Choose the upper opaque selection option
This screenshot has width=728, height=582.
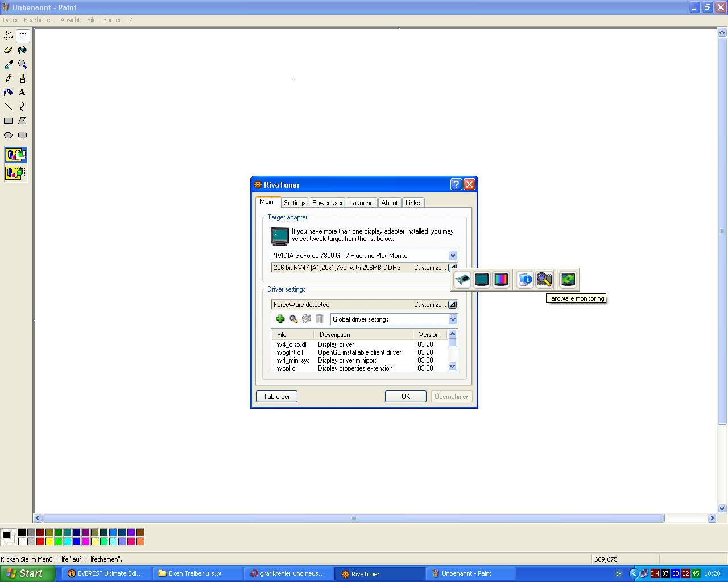point(15,155)
